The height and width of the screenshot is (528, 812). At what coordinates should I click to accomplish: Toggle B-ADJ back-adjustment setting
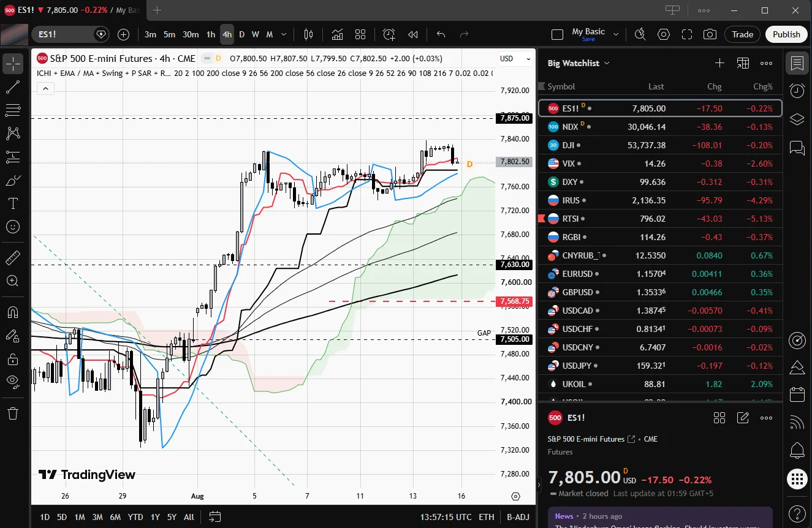pos(518,517)
